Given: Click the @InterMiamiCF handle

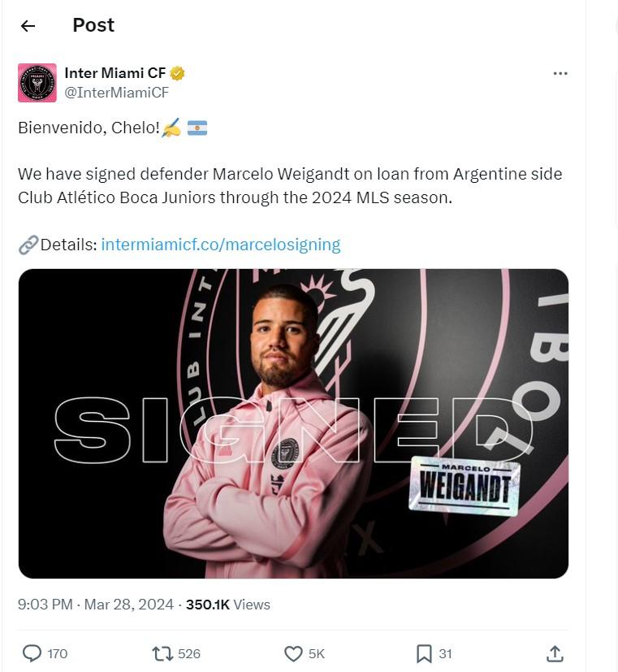Looking at the screenshot, I should click(116, 93).
